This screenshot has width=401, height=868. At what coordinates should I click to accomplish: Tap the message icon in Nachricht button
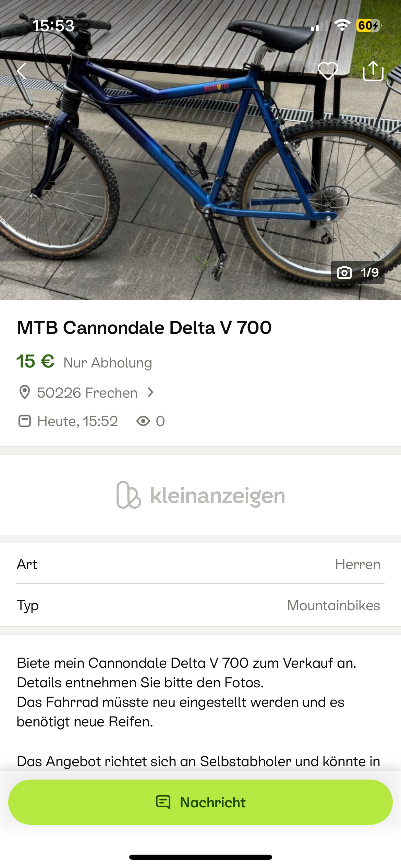pos(163,802)
